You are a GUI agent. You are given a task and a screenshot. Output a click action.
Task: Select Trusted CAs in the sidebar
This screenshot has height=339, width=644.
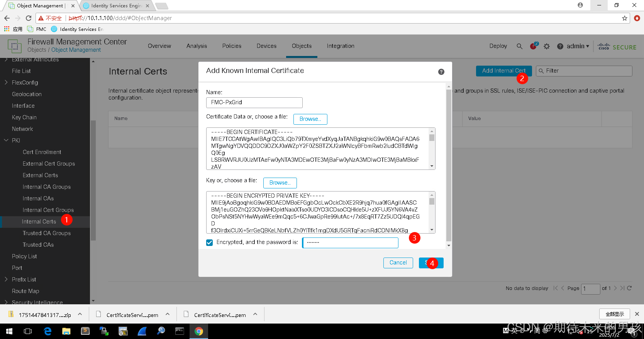[x=38, y=245]
